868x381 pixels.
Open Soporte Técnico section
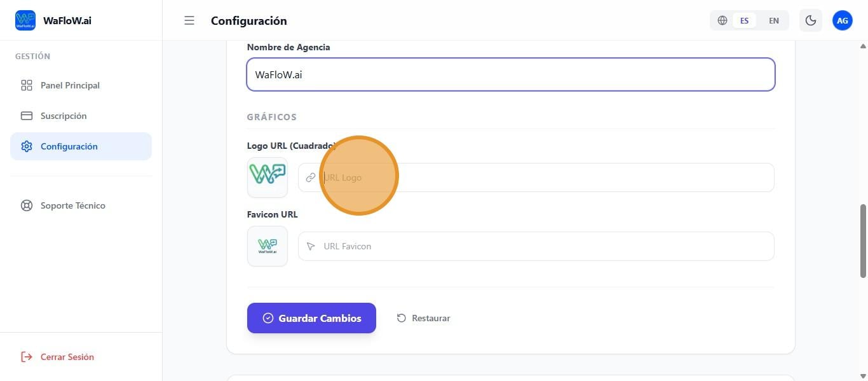point(73,205)
